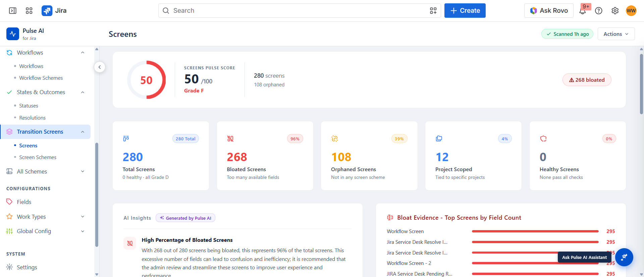Open the Workflows sub-item
This screenshot has height=277, width=644.
click(x=31, y=66)
